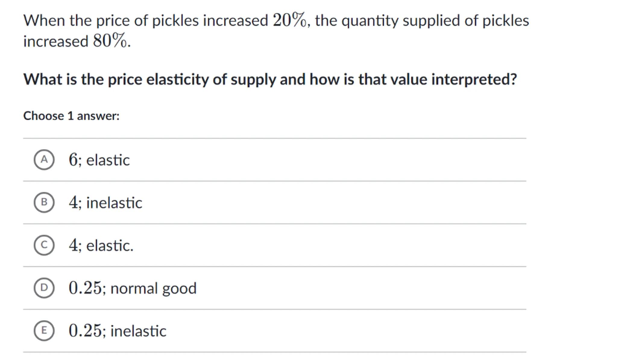Click the numeral "6" in option A
This screenshot has width=617, height=364.
(73, 160)
